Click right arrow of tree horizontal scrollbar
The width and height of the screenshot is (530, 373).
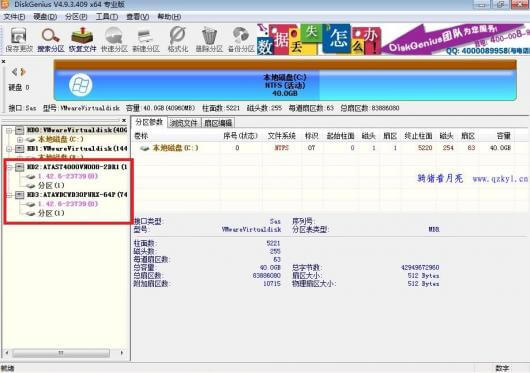(x=122, y=353)
